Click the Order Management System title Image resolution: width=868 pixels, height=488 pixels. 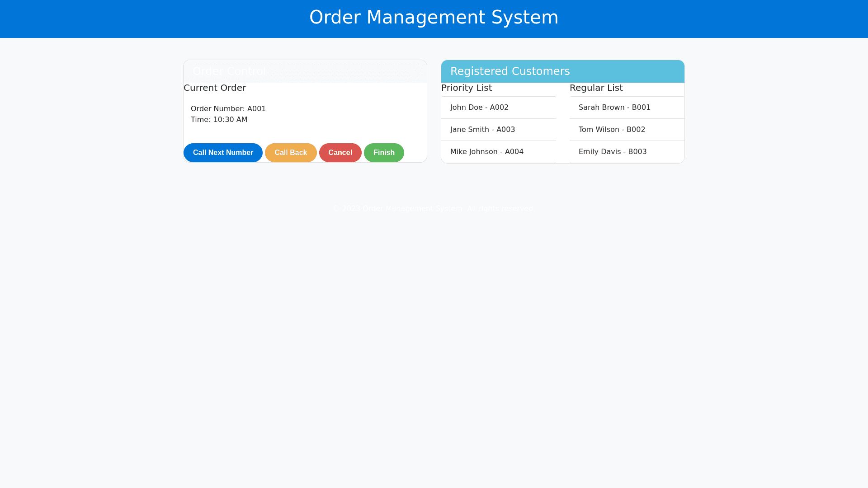click(434, 18)
